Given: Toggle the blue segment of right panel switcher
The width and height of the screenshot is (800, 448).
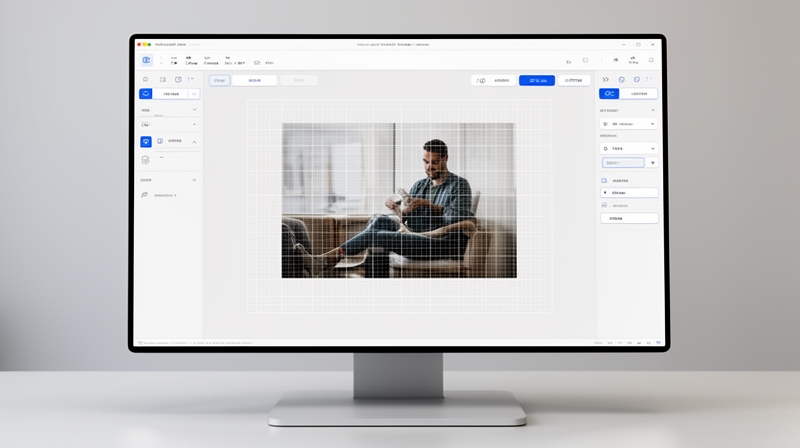Looking at the screenshot, I should point(609,93).
